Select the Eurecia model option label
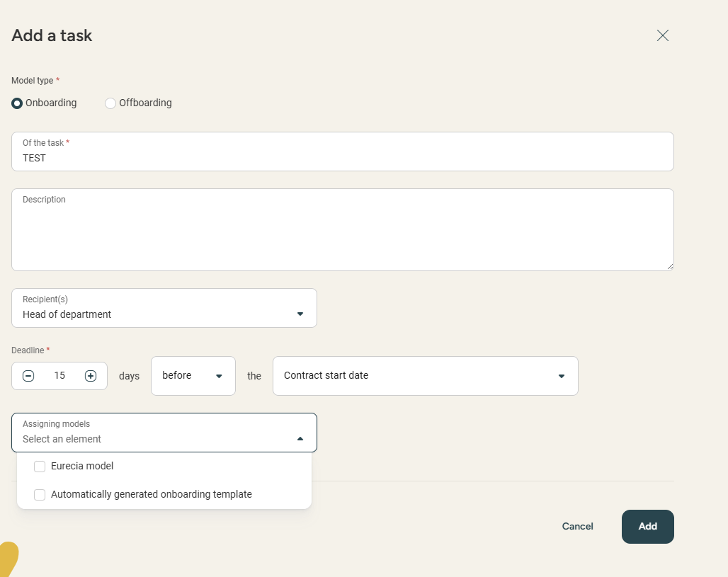This screenshot has height=577, width=728. [x=82, y=467]
